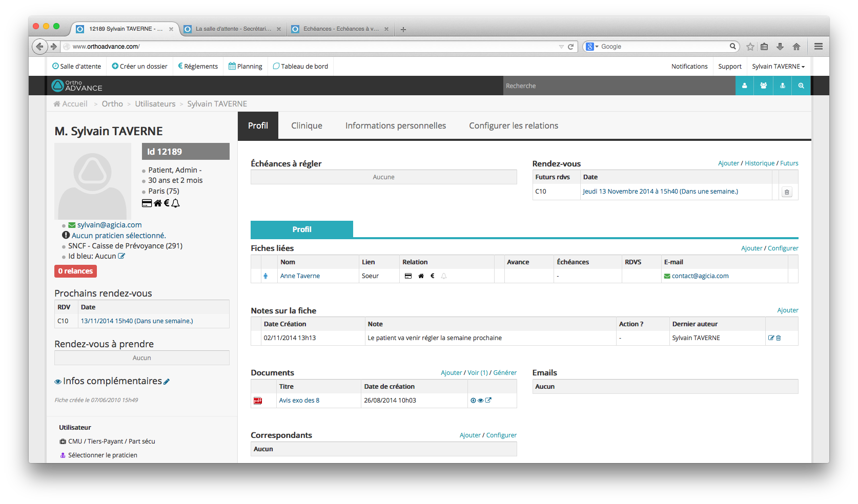Click into the Recherche search field
Image resolution: width=858 pixels, height=504 pixels.
619,86
